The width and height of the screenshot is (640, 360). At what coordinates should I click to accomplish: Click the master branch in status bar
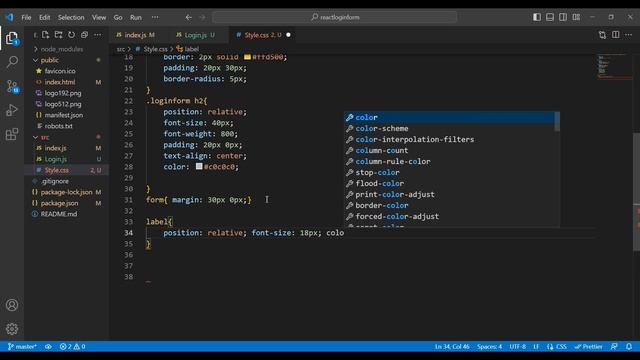click(x=22, y=347)
